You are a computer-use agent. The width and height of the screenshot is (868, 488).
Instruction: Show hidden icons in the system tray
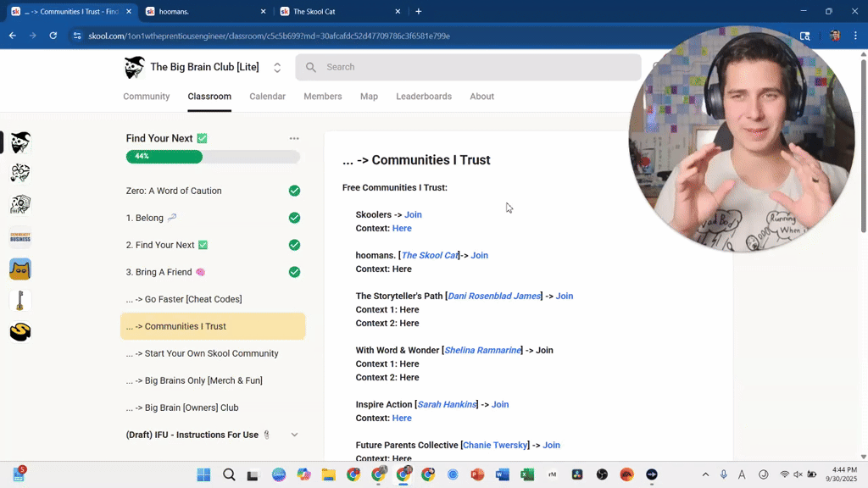tap(705, 474)
